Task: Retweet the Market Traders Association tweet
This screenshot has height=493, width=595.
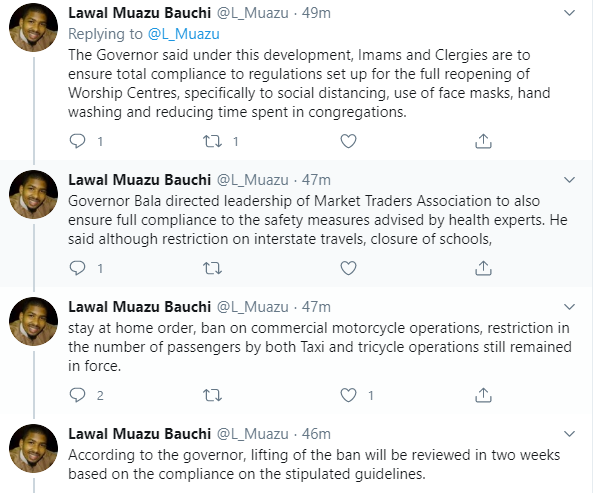Action: pos(212,268)
